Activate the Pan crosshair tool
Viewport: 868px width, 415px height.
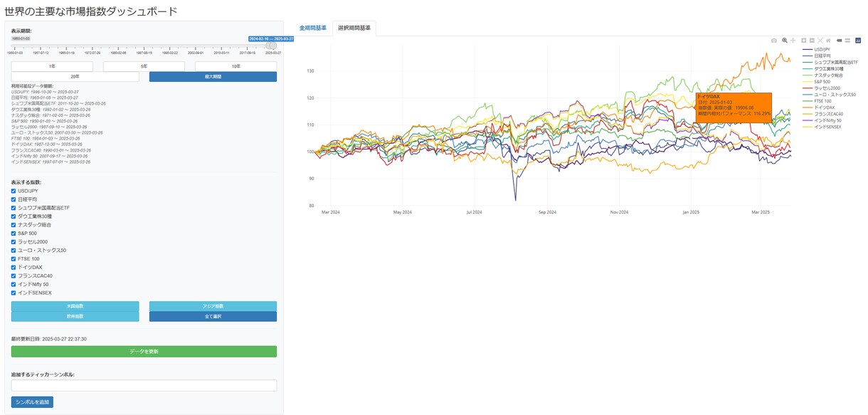pos(793,41)
